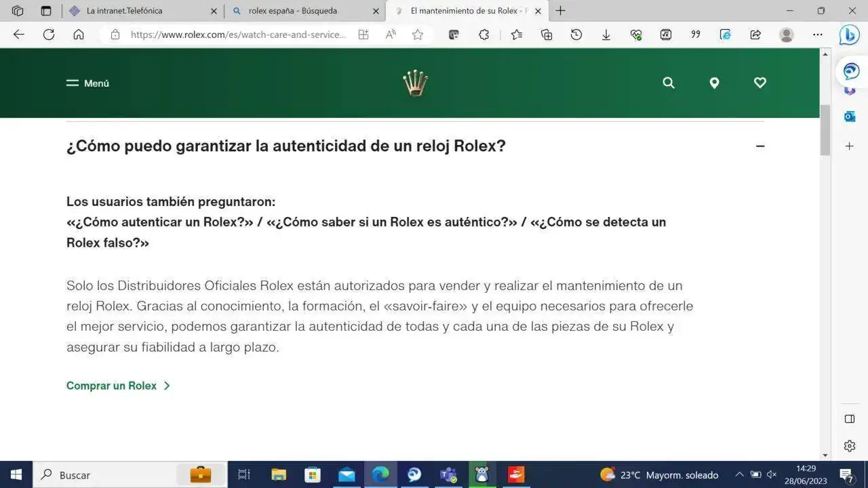View site information lock icon
Image resolution: width=868 pixels, height=488 pixels.
click(x=115, y=35)
